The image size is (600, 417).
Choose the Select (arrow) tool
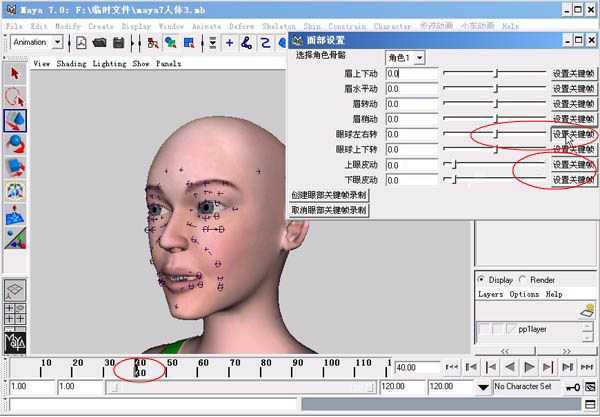tap(15, 73)
